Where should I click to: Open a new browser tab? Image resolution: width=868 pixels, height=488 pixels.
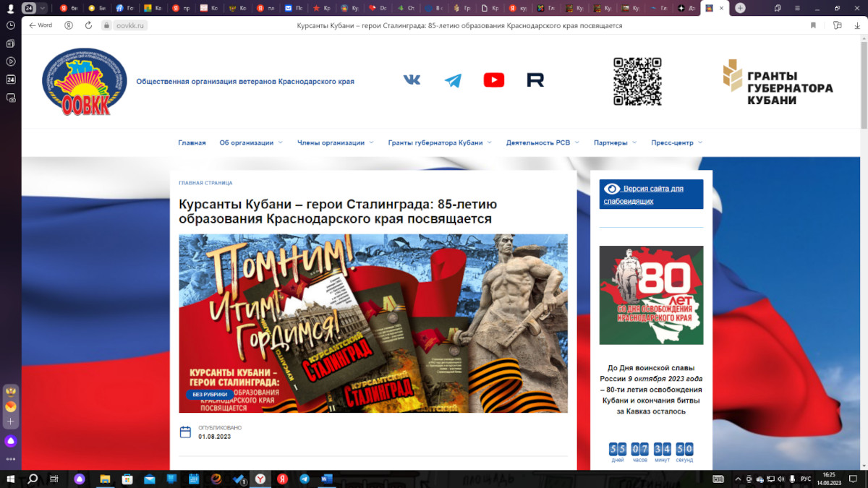740,8
